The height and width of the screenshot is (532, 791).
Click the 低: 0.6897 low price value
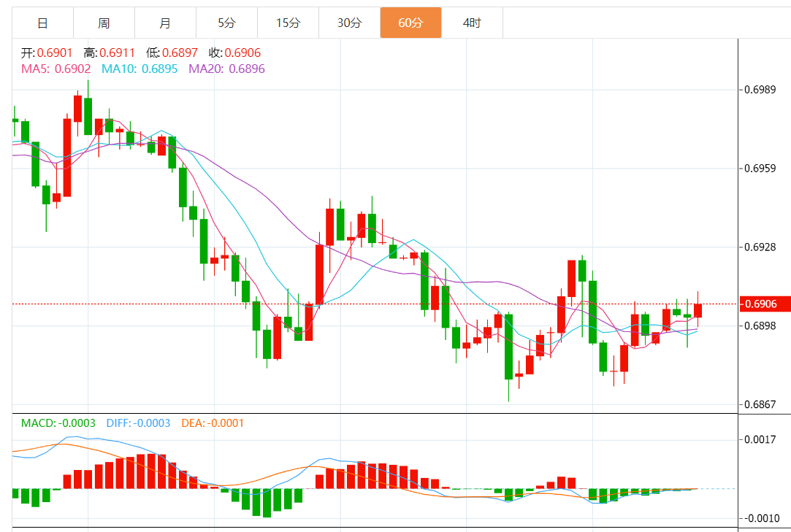(172, 53)
